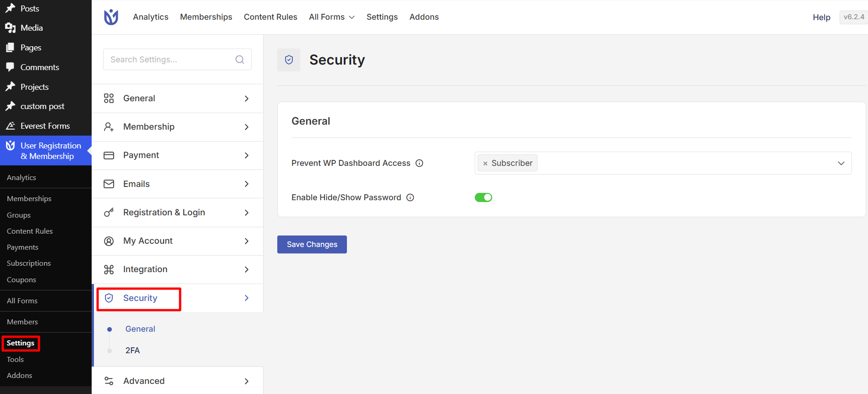Click the My Account person icon
Image resolution: width=868 pixels, height=394 pixels.
point(109,241)
